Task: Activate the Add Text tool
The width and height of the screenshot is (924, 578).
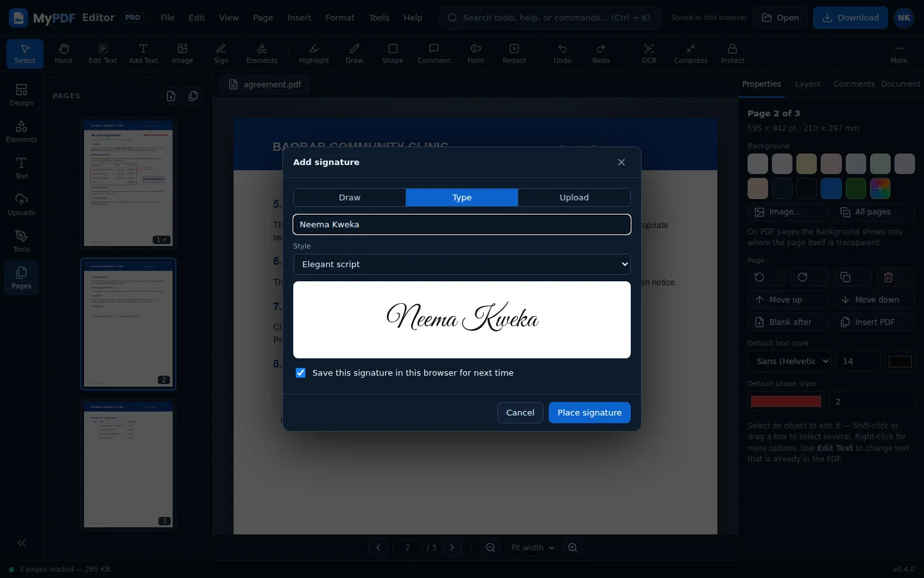Action: (143, 53)
